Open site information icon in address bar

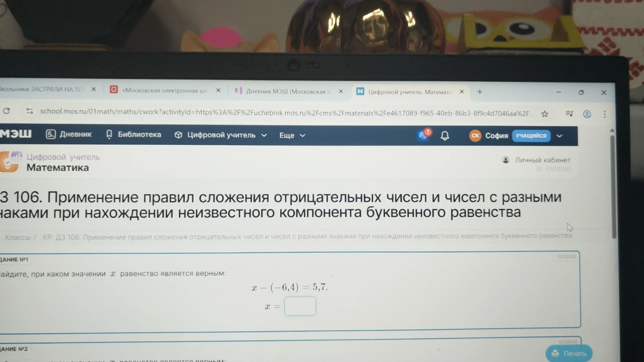coord(29,111)
